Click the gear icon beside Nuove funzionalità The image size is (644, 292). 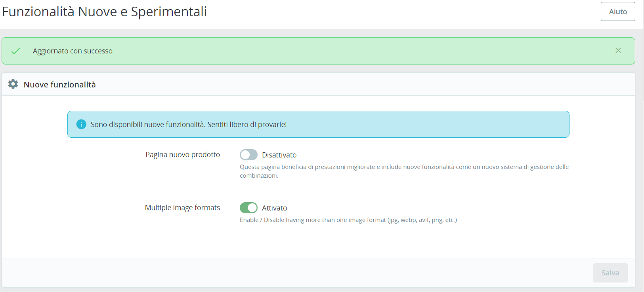(13, 84)
